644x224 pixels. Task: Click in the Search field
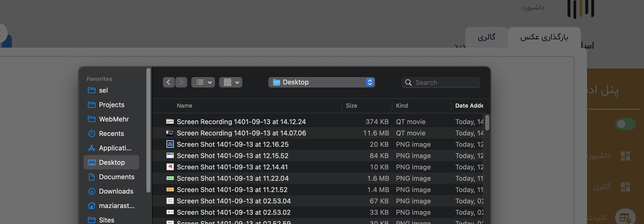click(446, 83)
